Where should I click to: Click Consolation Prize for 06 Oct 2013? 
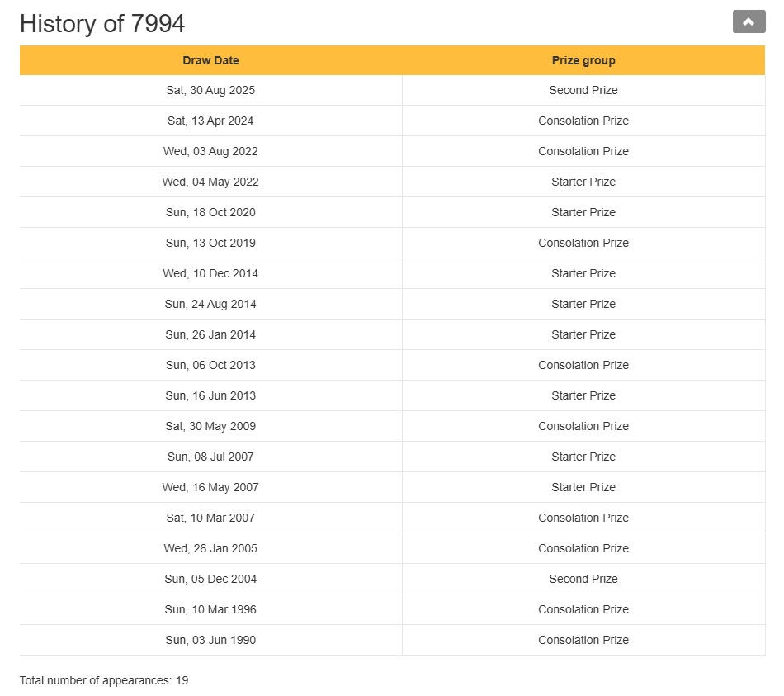click(583, 365)
